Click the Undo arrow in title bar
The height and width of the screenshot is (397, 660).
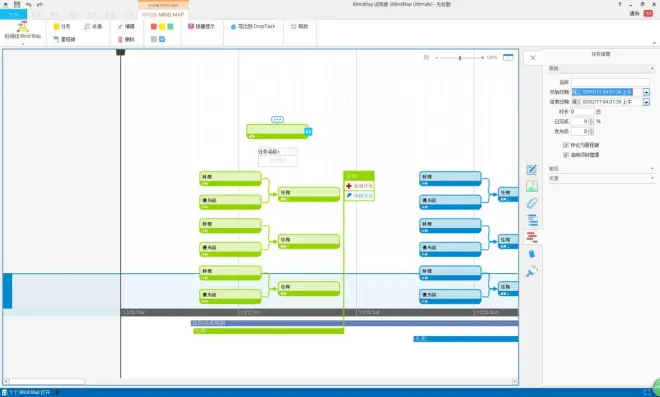(28, 4)
